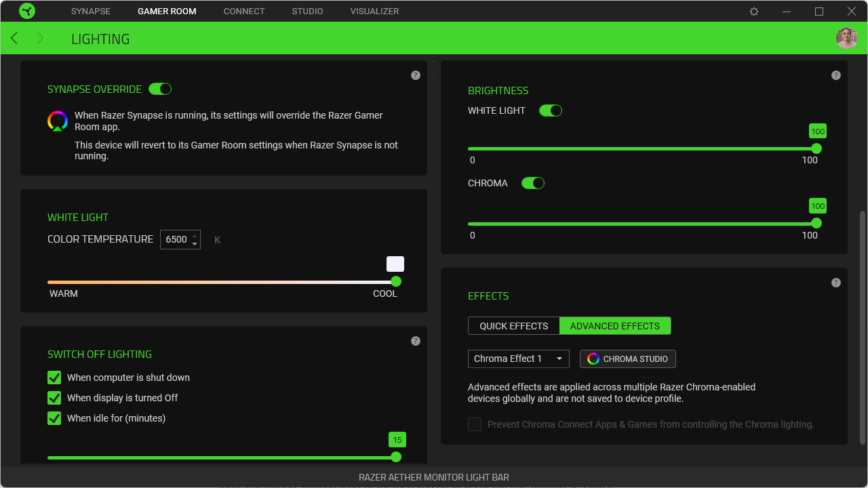Click the idle slider value badge 15
This screenshot has height=488, width=868.
pos(397,440)
